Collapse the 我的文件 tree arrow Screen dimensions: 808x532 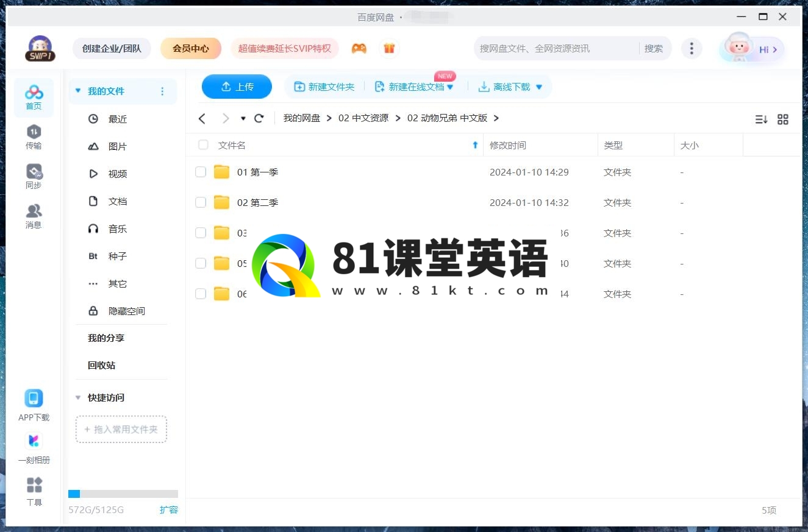point(77,91)
